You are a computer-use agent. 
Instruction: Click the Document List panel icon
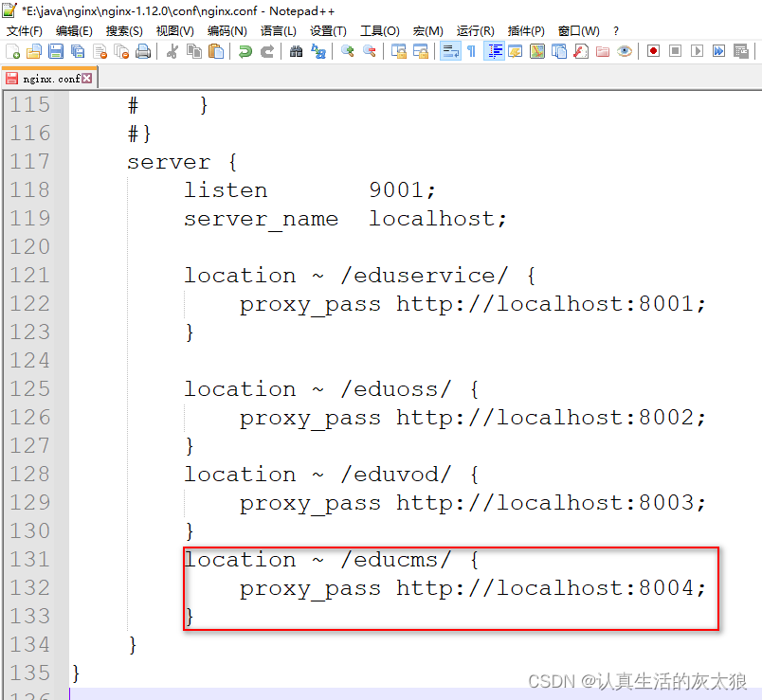559,51
